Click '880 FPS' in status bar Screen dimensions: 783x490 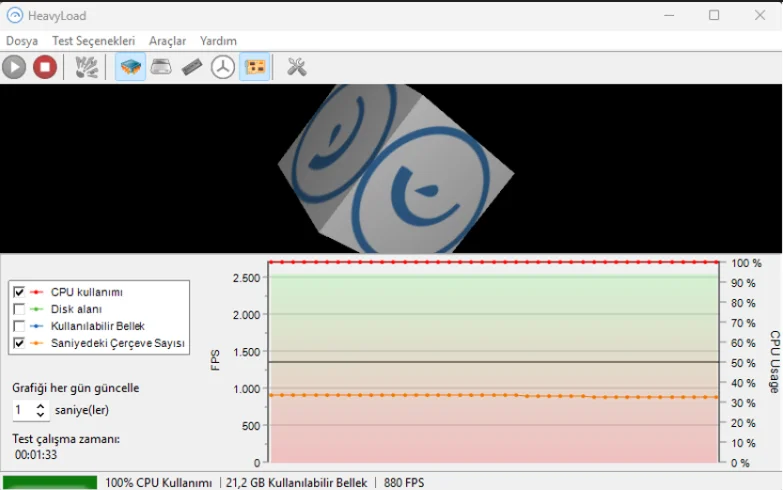point(403,483)
